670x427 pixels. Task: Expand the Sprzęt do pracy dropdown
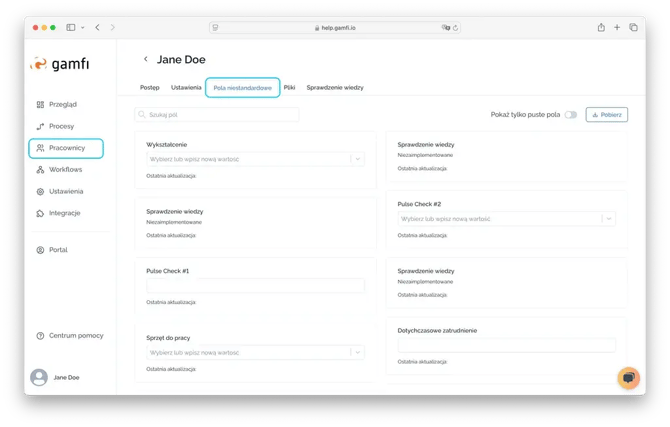tap(357, 353)
